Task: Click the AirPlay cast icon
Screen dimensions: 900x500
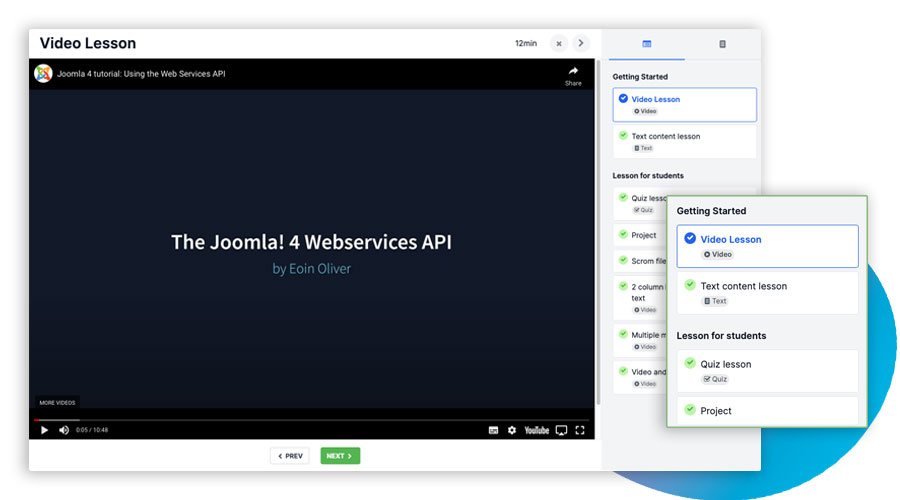Action: coord(561,430)
